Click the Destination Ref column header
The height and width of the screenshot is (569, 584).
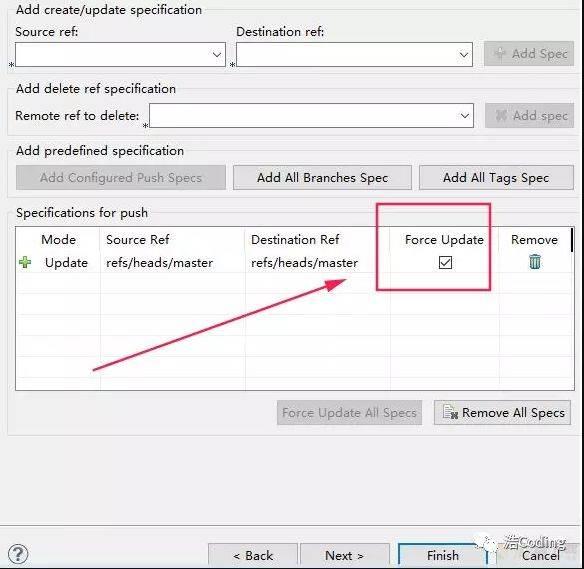tap(295, 239)
